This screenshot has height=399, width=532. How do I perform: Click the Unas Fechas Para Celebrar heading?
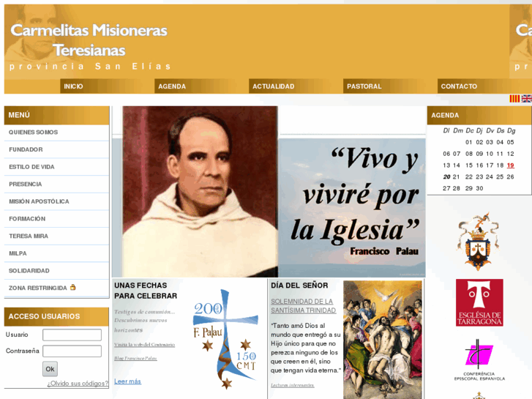[x=146, y=291]
